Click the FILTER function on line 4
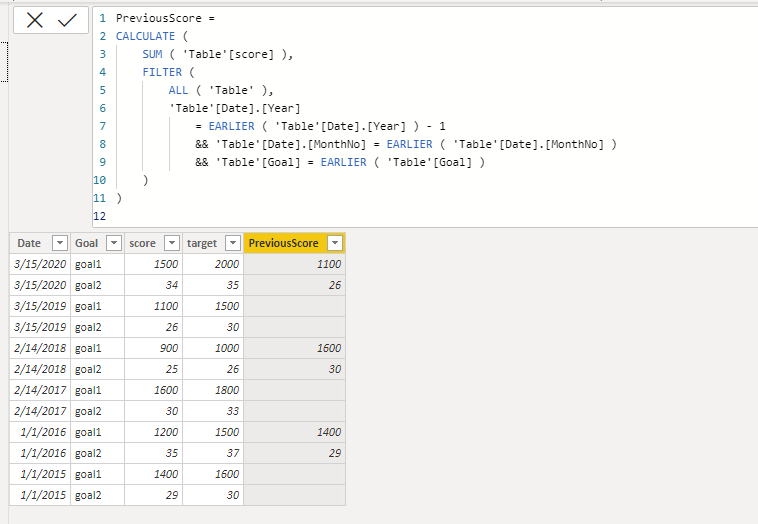758x524 pixels. (162, 72)
